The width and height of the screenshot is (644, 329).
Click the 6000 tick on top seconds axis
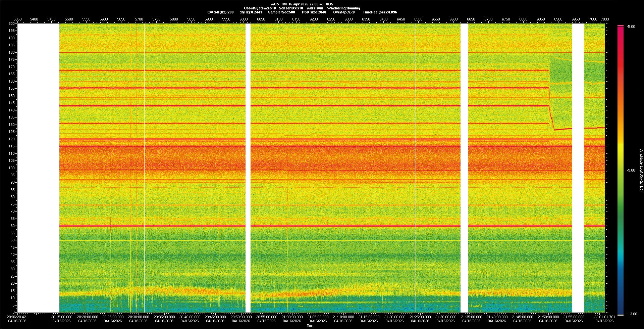[x=244, y=19]
